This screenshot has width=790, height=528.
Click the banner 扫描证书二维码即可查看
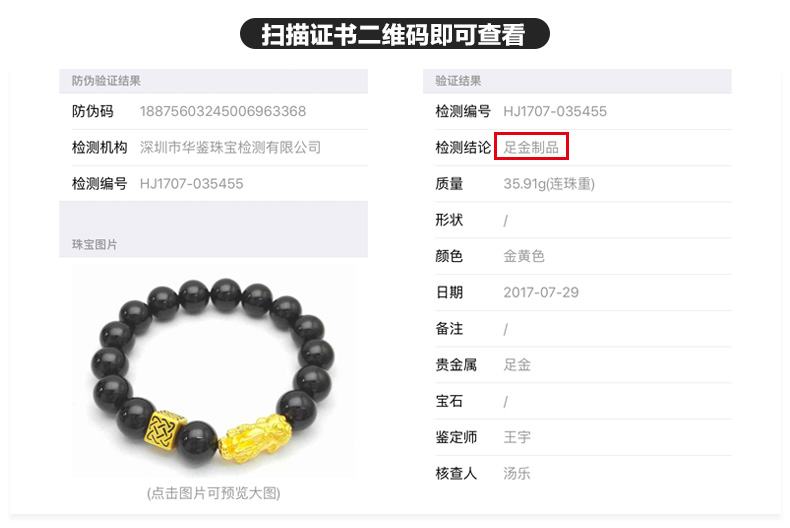(394, 34)
